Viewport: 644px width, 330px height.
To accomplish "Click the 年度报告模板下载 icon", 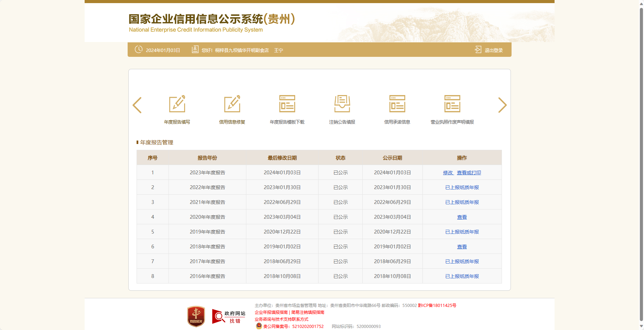I will [x=287, y=104].
